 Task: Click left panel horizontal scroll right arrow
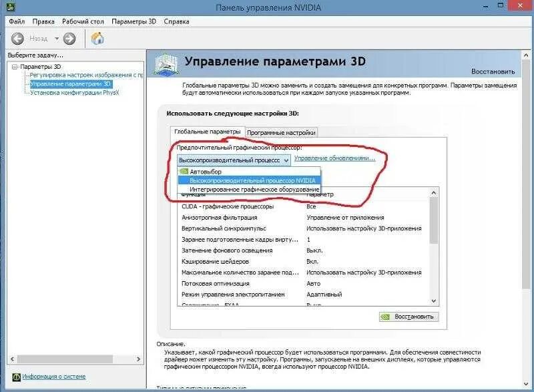coord(138,359)
